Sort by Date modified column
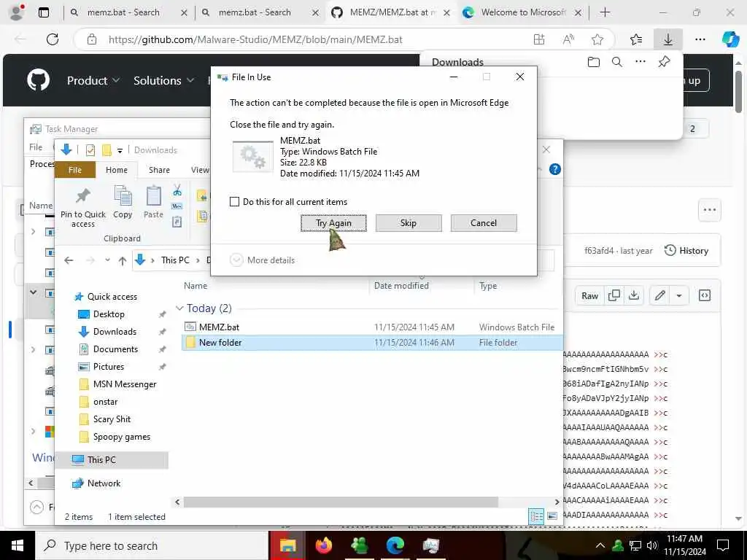 (401, 286)
